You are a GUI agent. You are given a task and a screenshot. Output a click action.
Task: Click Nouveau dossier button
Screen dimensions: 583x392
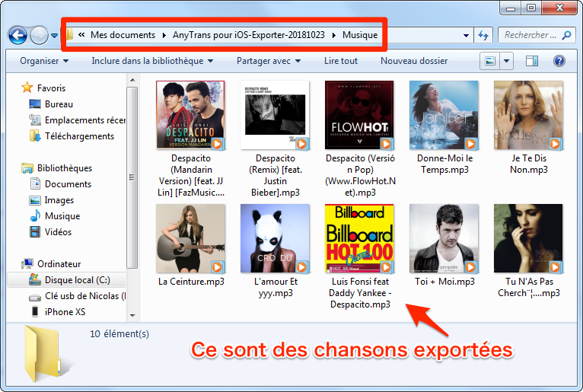coord(414,61)
